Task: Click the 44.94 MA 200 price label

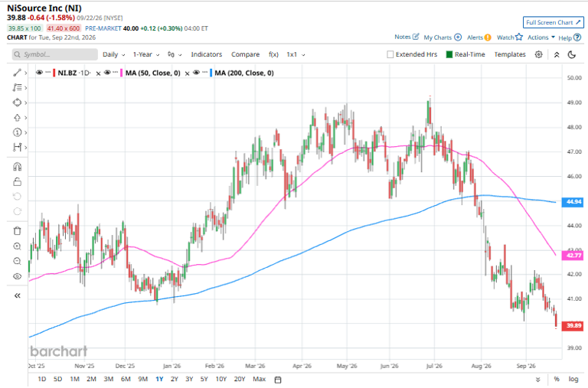Action: click(573, 202)
